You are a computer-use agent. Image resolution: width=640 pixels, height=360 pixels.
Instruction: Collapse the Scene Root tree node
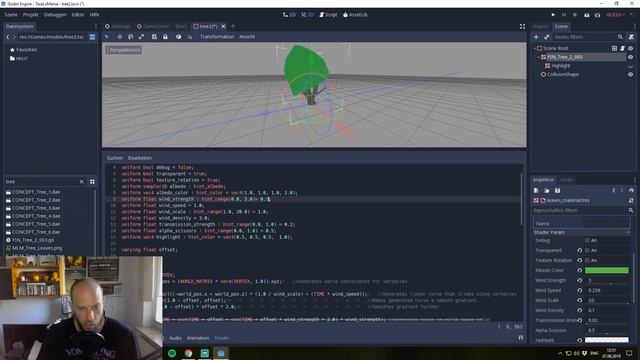pos(535,48)
